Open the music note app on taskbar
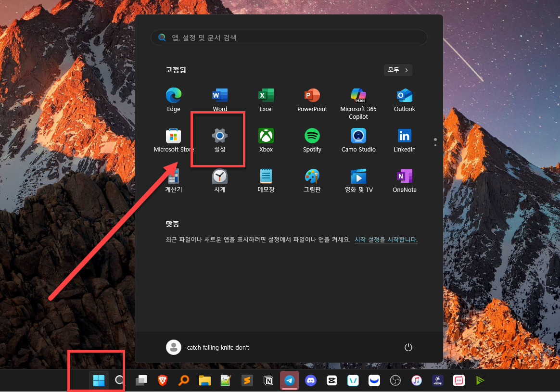560x392 pixels. point(417,380)
